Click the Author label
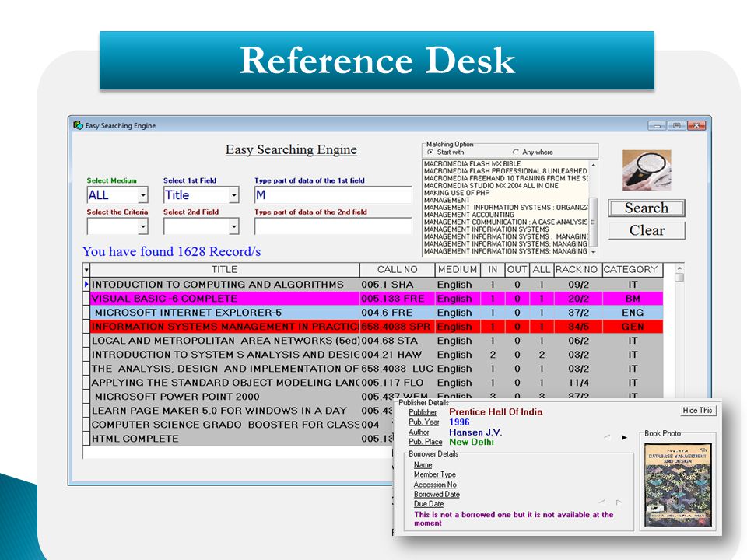Screen dimensions: 747x560 (419, 432)
